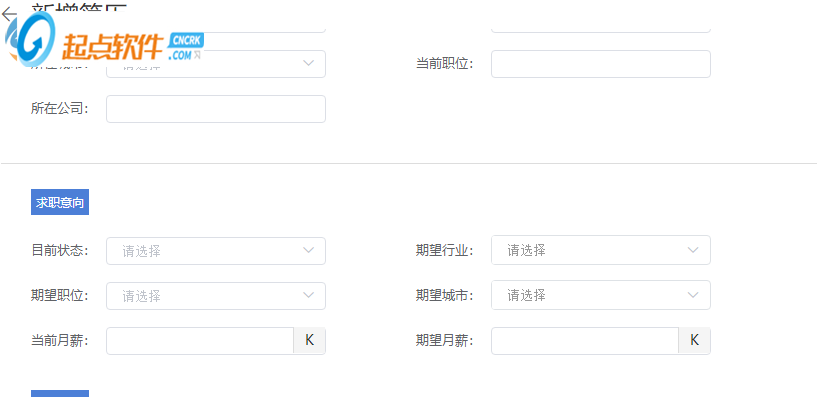Click the K unit suffix beside 当前月薪
The height and width of the screenshot is (397, 817).
(310, 340)
